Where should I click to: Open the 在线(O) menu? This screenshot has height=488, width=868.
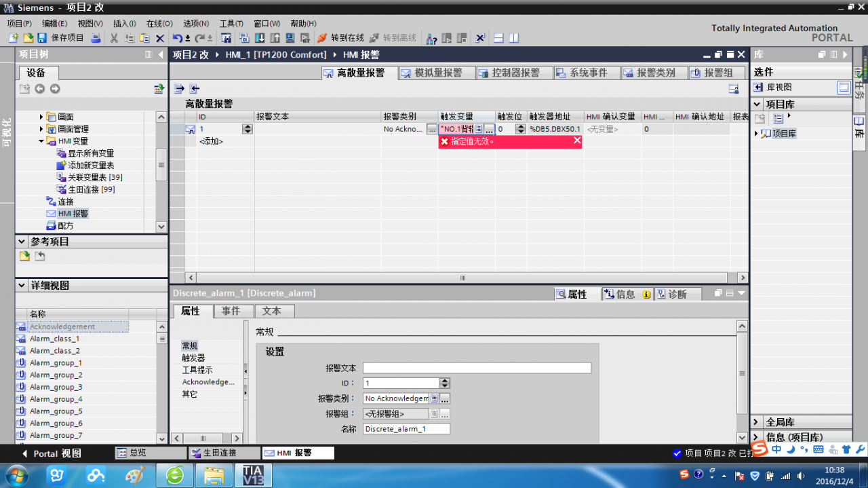pos(159,23)
